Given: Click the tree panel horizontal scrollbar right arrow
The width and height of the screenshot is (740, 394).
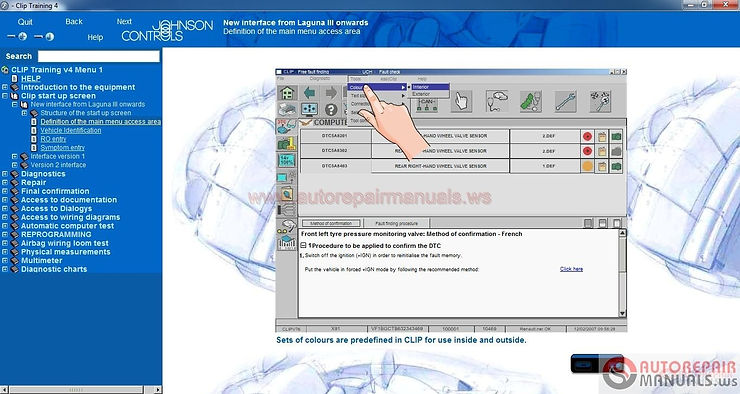Looking at the screenshot, I should (158, 390).
